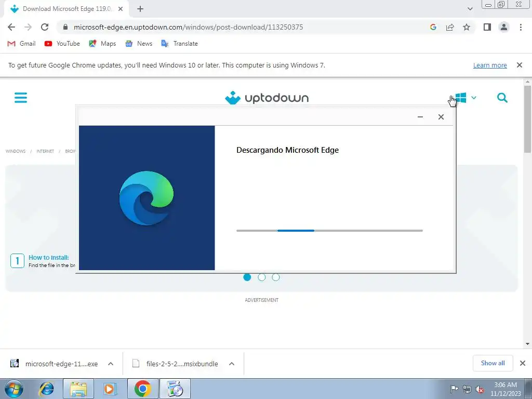
Task: Click the INTERNET breadcrumb
Action: 45,151
